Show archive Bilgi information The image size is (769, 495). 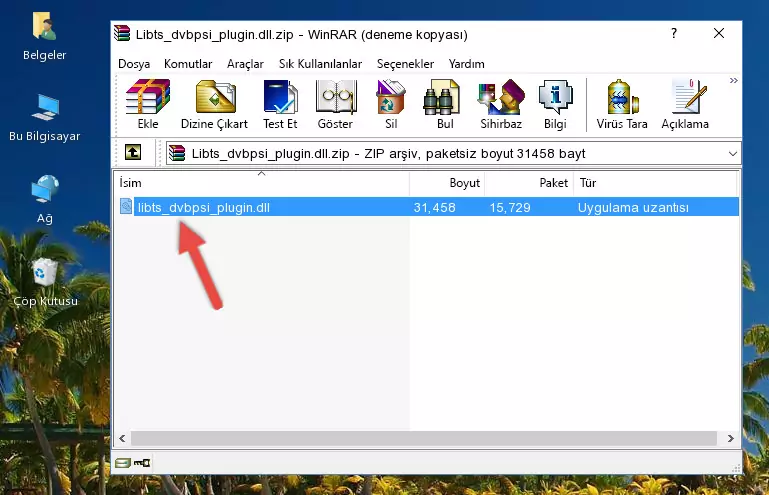tap(555, 104)
